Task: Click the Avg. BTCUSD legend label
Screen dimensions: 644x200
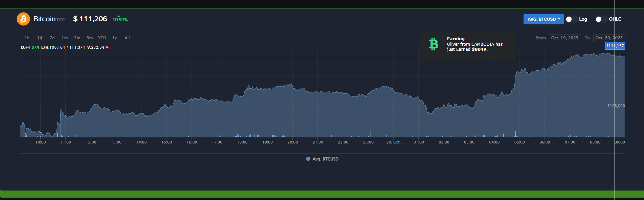Action: tap(325, 159)
